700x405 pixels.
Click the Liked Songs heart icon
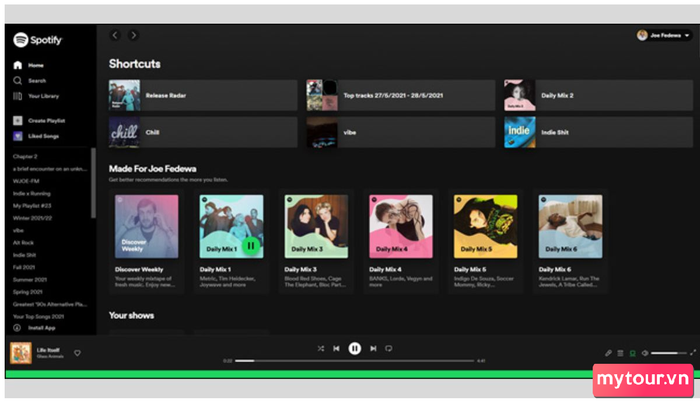(x=17, y=136)
